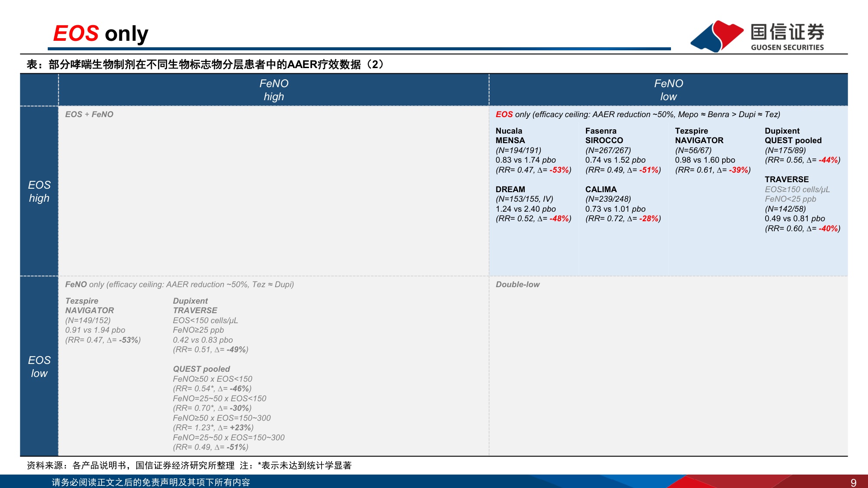Click the 'Double-low' quadrant label
This screenshot has width=868, height=488.
tap(517, 285)
